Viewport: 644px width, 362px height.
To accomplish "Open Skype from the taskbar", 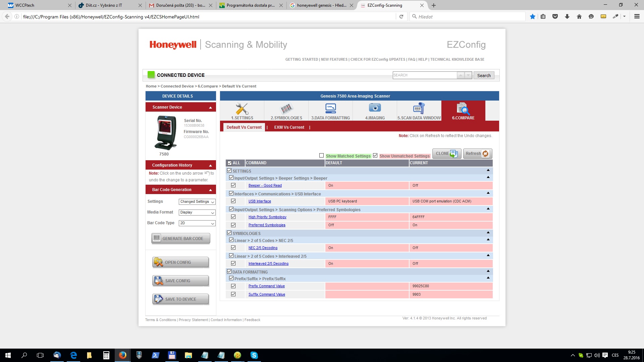I will click(x=254, y=355).
